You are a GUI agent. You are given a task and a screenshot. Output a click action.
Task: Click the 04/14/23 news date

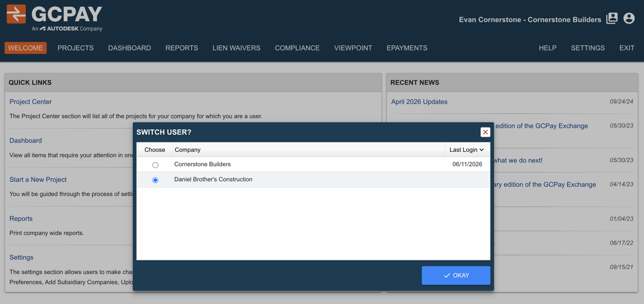click(x=622, y=184)
